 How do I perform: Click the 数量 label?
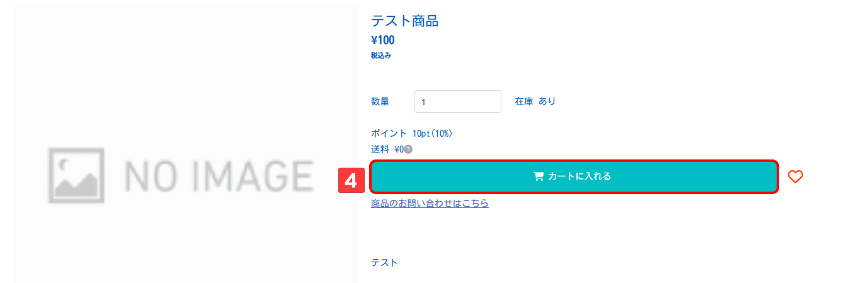click(x=380, y=101)
